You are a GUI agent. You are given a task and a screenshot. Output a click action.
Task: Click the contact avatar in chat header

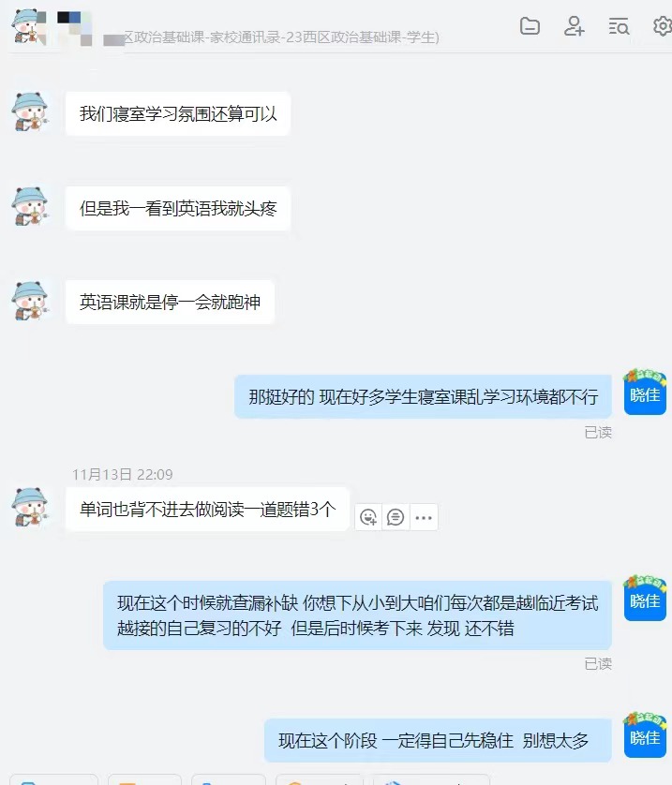(30, 26)
